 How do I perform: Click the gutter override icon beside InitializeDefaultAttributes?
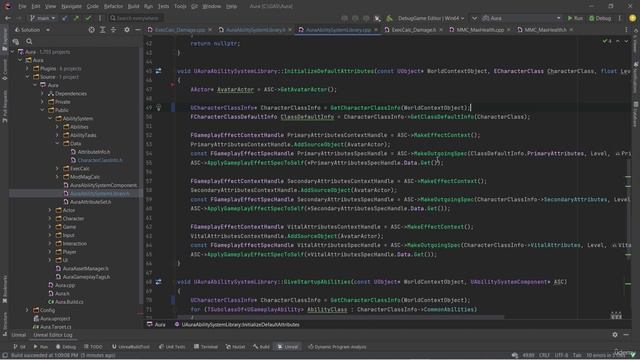(x=158, y=71)
